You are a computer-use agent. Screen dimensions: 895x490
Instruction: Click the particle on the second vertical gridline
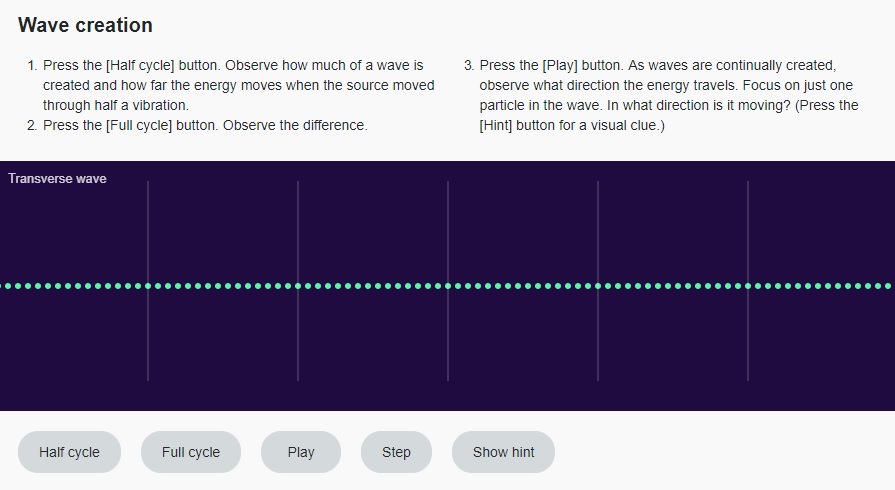[x=298, y=286]
